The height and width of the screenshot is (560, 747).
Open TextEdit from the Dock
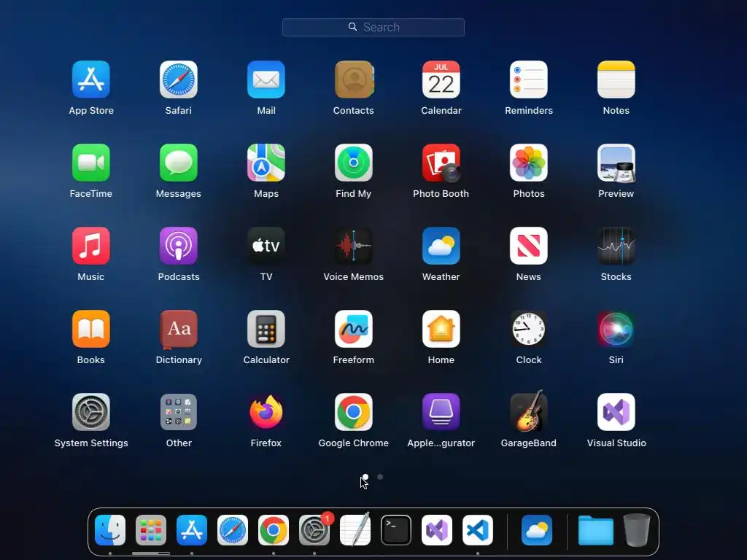355,530
